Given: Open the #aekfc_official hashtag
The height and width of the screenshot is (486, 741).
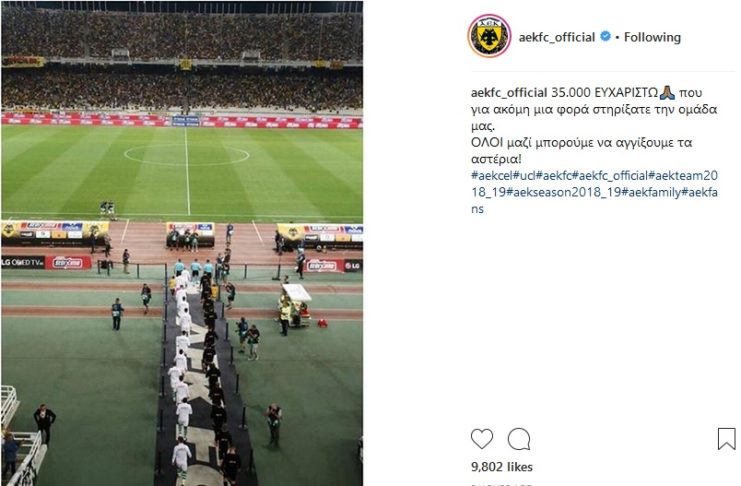Looking at the screenshot, I should (x=610, y=175).
